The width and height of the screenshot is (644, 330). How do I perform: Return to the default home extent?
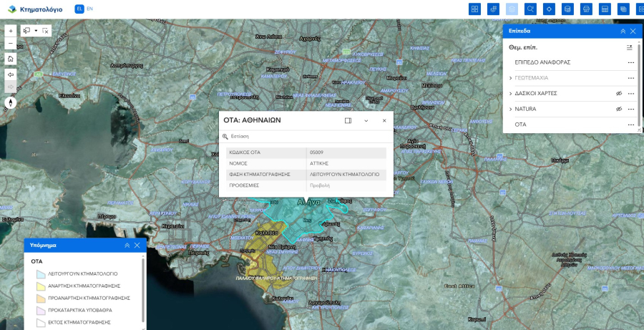pyautogui.click(x=11, y=59)
